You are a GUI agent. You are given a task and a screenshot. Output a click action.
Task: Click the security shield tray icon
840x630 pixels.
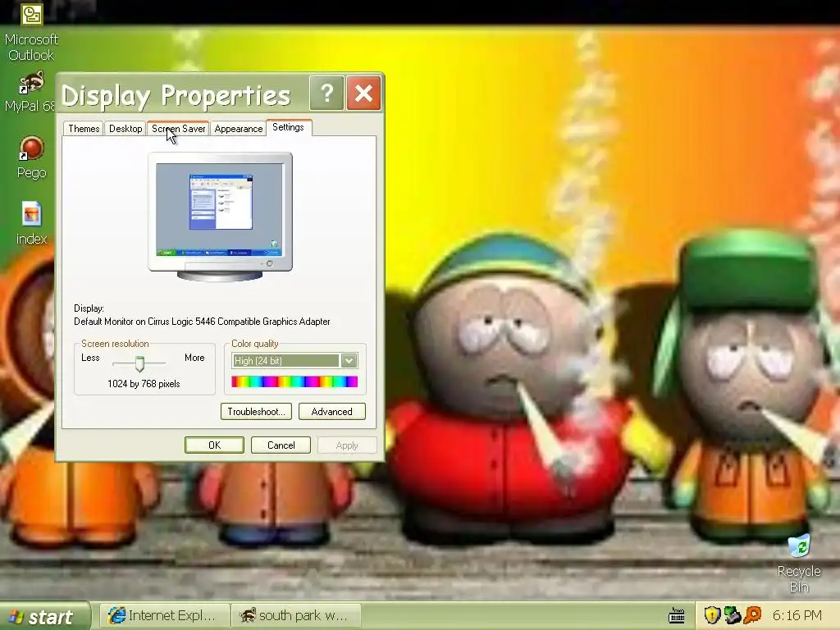pyautogui.click(x=711, y=615)
